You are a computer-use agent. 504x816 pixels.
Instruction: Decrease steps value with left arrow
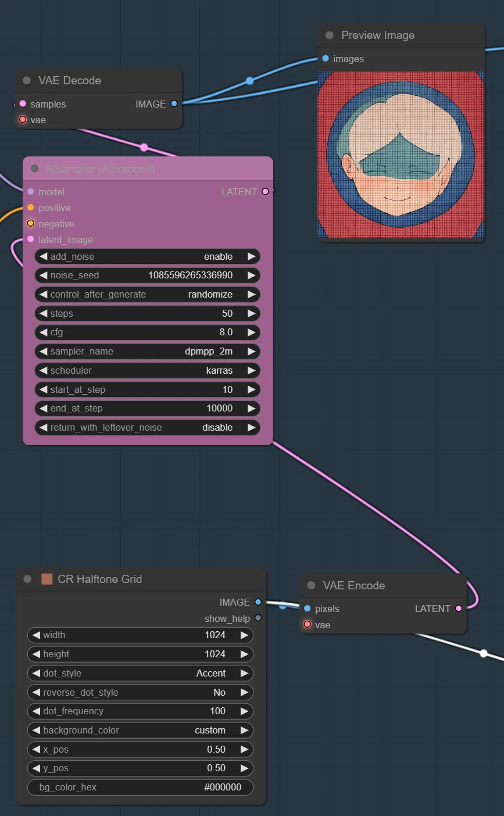(x=43, y=313)
